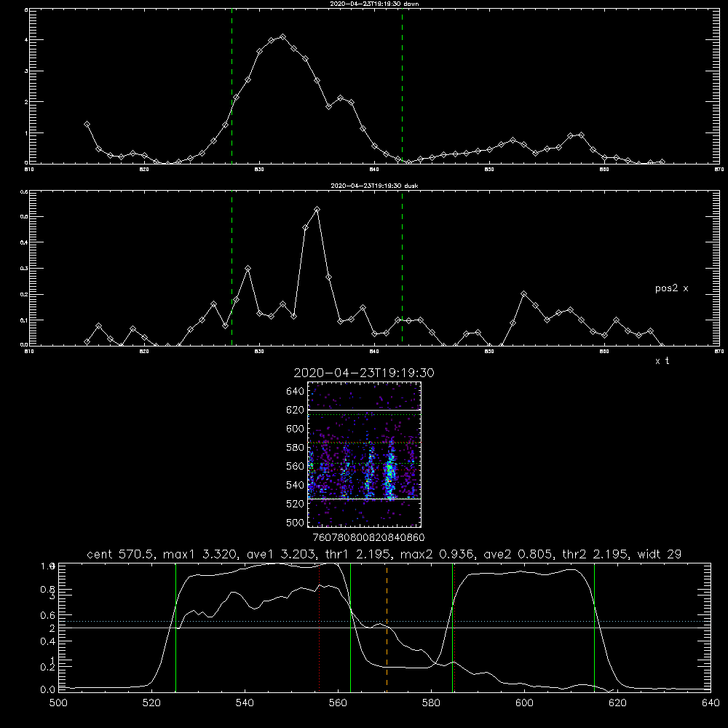Click the cyan dotted horizontal threshold line
Screen dimensions: 728x728
click(x=384, y=621)
